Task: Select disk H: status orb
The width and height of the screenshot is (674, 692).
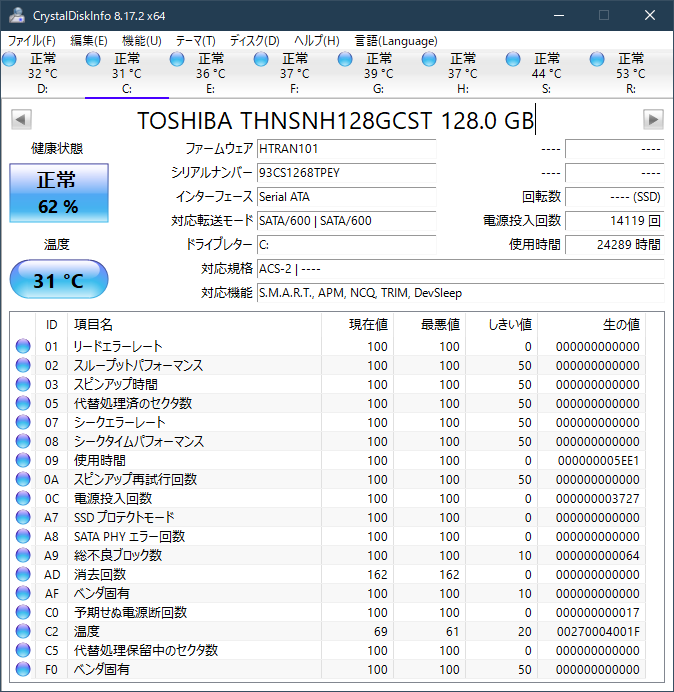Action: pos(429,59)
